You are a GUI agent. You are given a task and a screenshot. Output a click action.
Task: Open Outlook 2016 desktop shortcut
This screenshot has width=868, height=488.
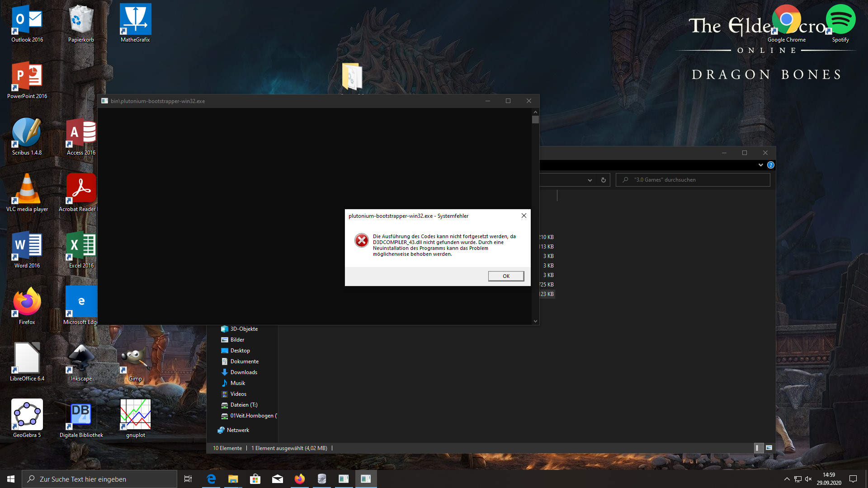click(27, 23)
